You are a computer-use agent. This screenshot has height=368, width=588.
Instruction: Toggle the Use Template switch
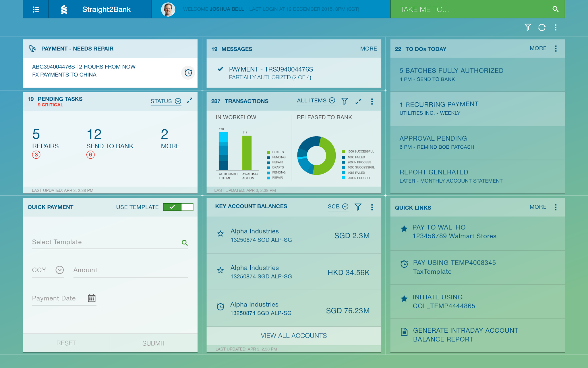point(178,207)
